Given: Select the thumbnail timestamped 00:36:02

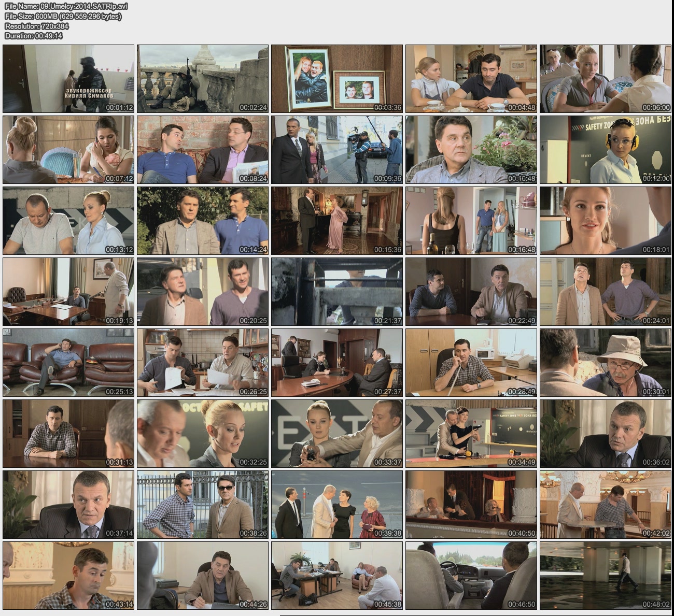Looking at the screenshot, I should point(606,434).
